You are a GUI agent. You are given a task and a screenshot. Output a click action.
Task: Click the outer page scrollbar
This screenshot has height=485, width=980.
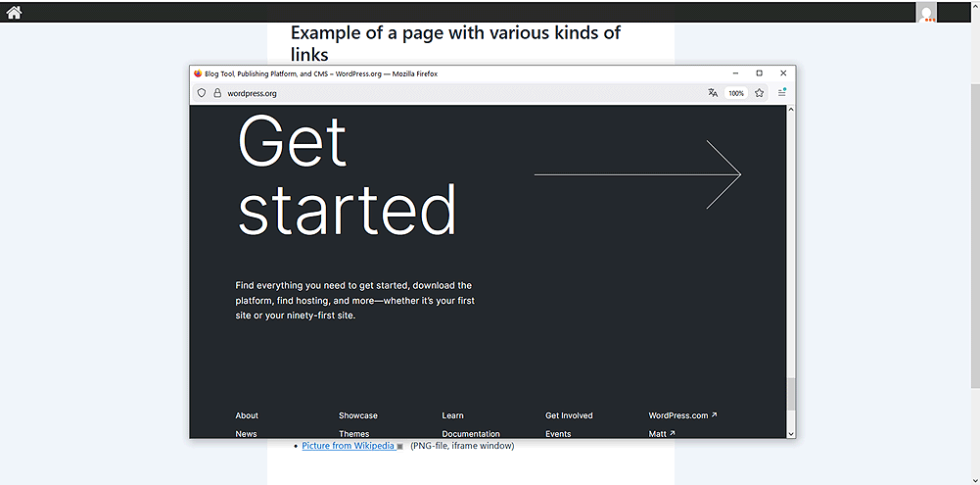[975, 235]
